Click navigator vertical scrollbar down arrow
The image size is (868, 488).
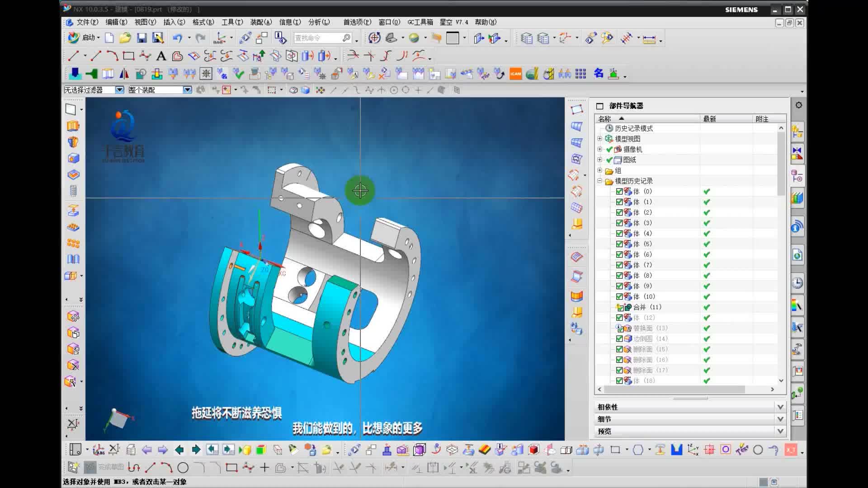[781, 381]
